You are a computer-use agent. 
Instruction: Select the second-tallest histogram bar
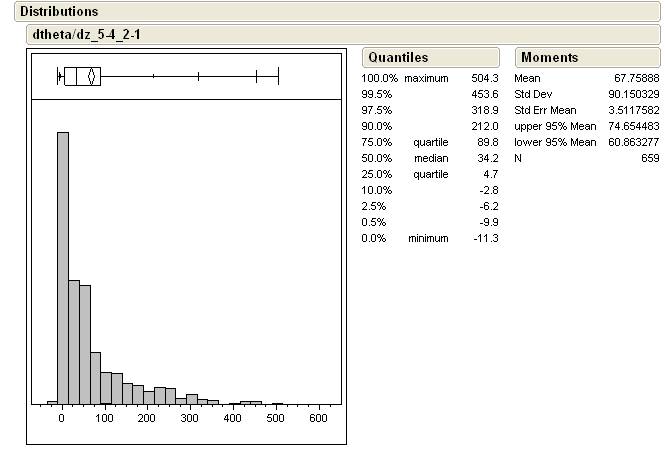point(74,341)
